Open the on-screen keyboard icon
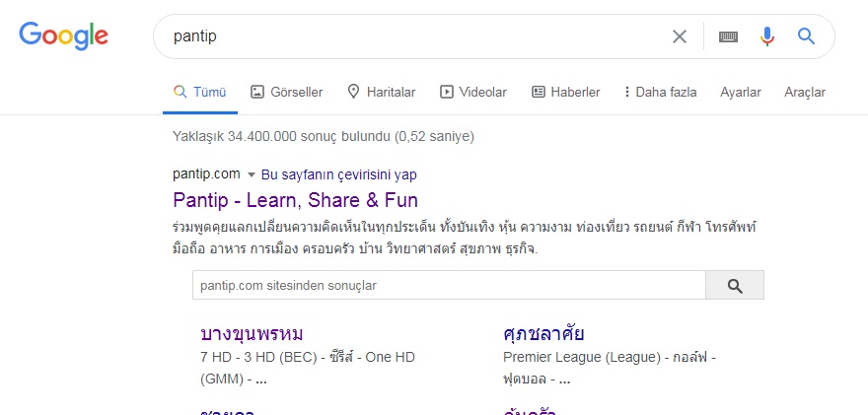Screen dimensions: 868x415 [x=728, y=36]
